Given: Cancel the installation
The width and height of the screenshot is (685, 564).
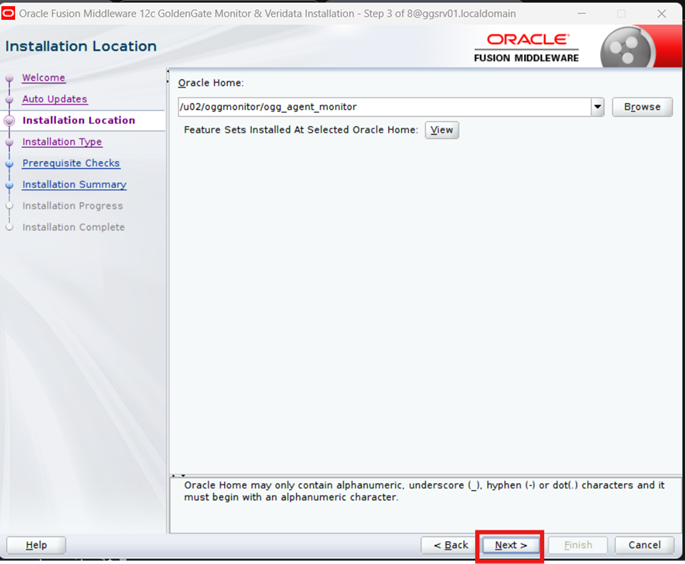Looking at the screenshot, I should coord(644,545).
